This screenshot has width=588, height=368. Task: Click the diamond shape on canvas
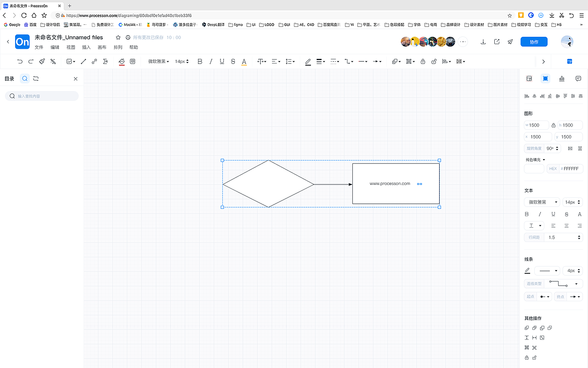click(268, 184)
